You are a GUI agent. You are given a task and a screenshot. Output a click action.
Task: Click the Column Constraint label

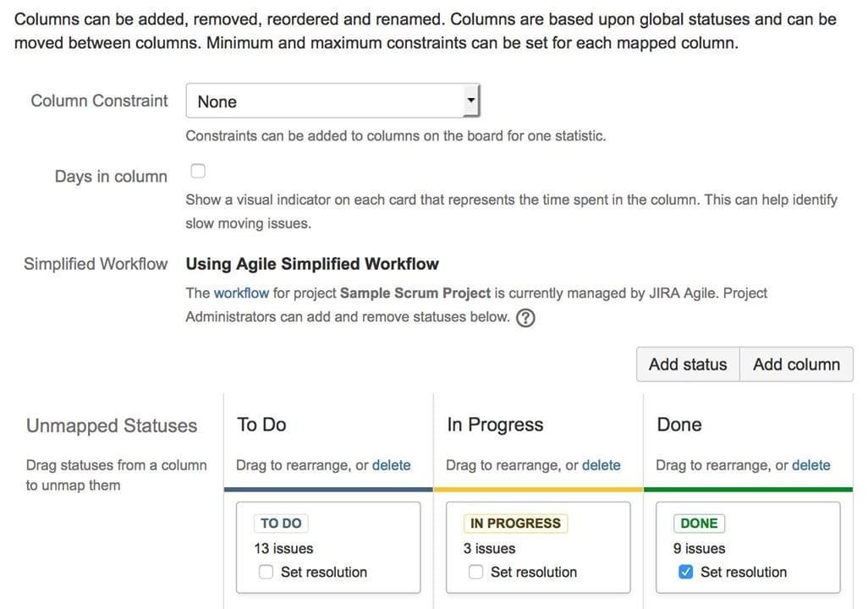point(99,101)
